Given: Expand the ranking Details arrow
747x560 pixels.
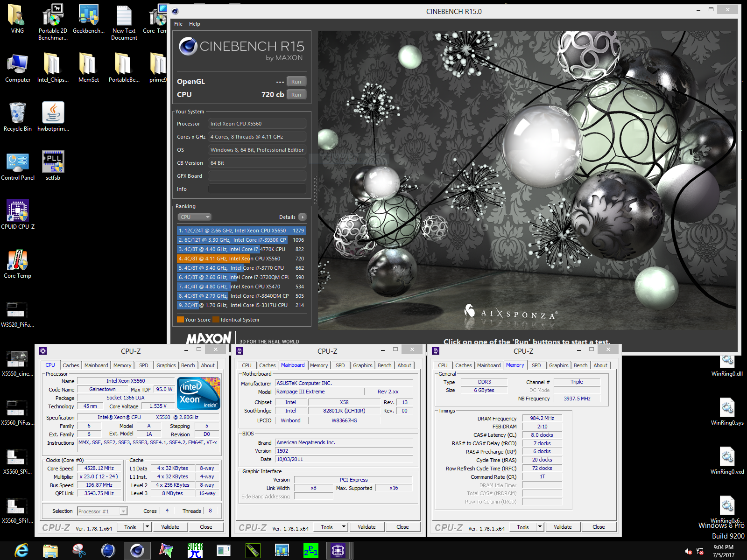Looking at the screenshot, I should (303, 217).
